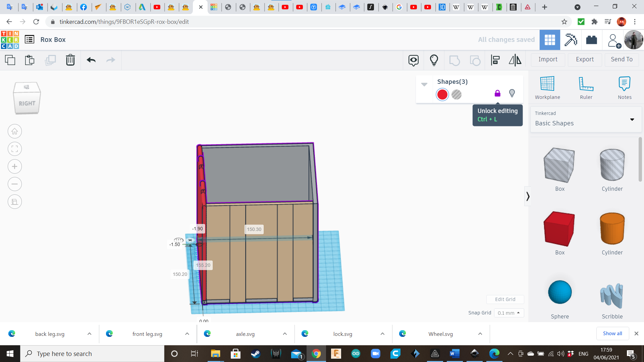The height and width of the screenshot is (362, 644).
Task: Select red color swatch for shape
Action: coord(442,94)
